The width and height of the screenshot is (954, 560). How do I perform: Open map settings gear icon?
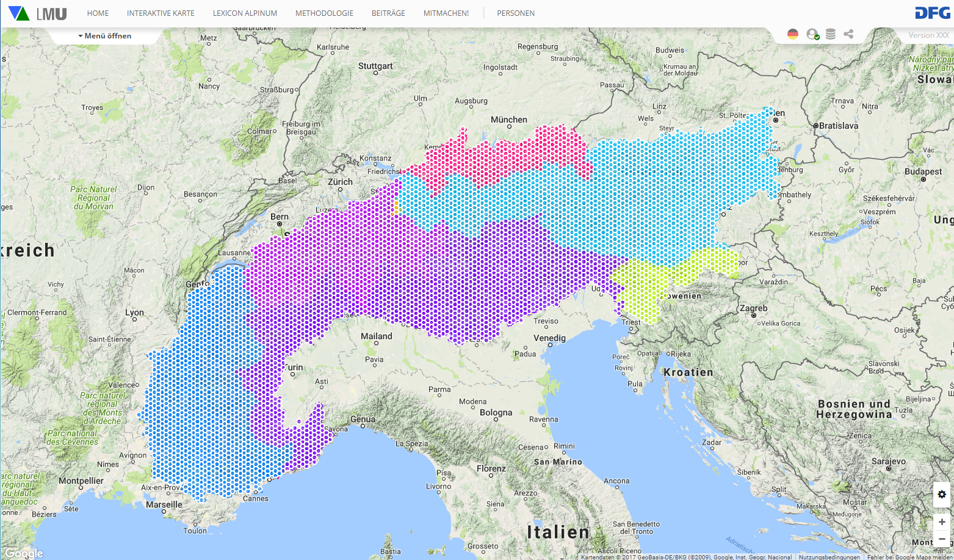[941, 494]
